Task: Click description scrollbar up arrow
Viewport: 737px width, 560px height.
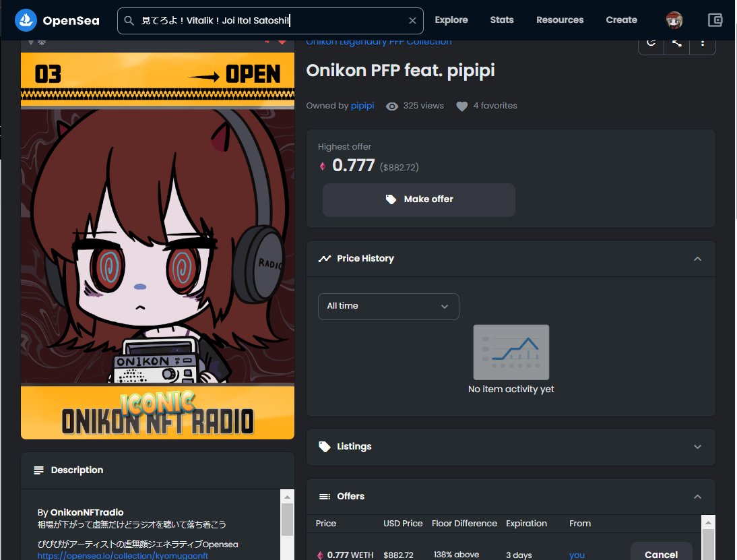Action: (x=287, y=497)
